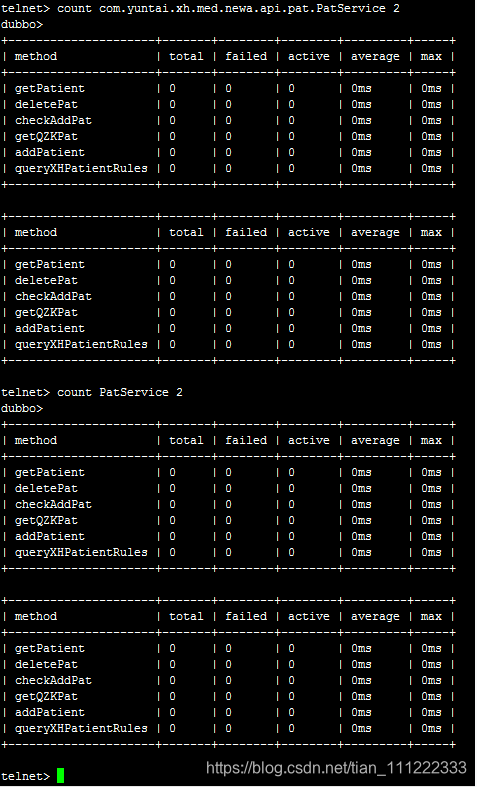The width and height of the screenshot is (477, 787).
Task: Select 'max' header in the last table
Action: click(431, 616)
